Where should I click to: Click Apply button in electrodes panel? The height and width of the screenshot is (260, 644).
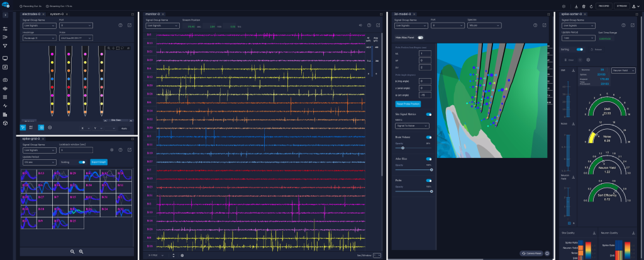pos(125,128)
